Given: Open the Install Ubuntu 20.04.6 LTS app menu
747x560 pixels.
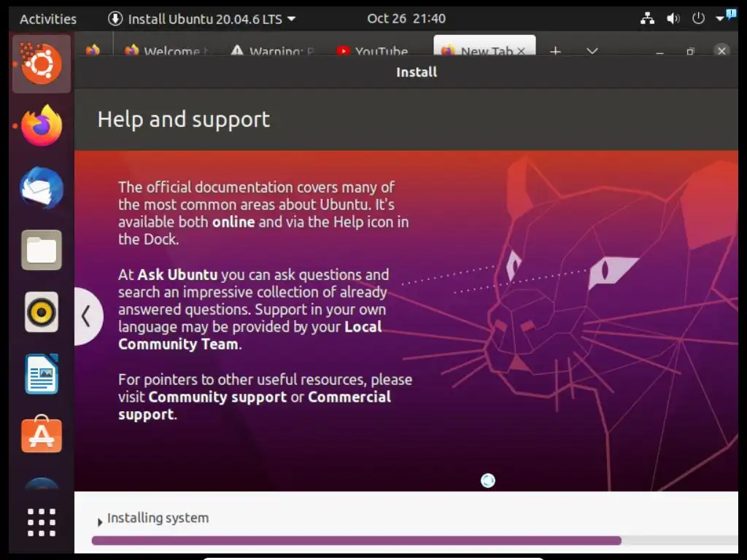Looking at the screenshot, I should click(x=202, y=19).
